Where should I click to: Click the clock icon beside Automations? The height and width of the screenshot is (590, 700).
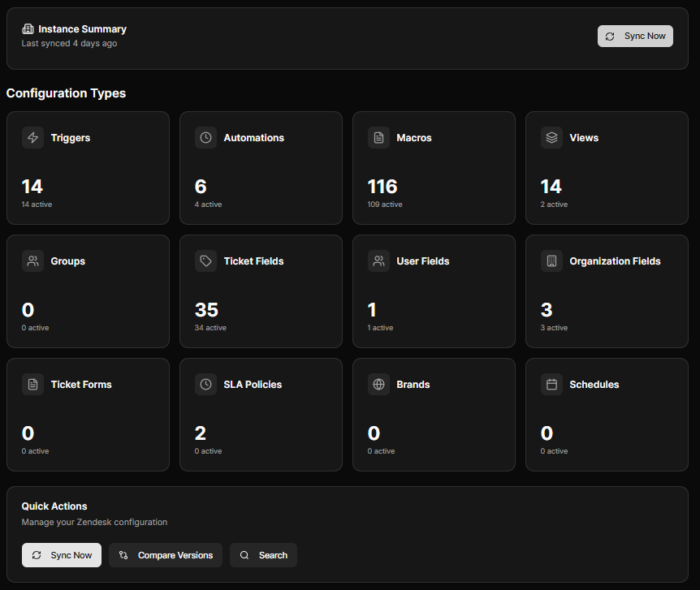click(x=206, y=138)
